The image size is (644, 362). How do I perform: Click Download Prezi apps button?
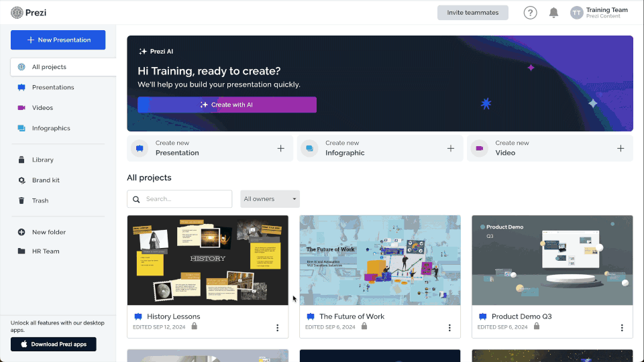(54, 344)
